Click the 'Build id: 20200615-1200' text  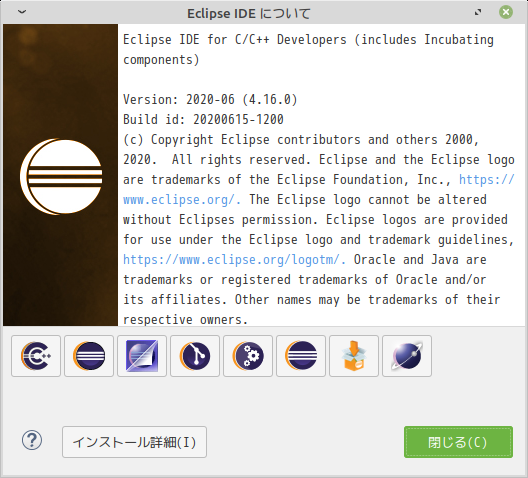pos(203,120)
